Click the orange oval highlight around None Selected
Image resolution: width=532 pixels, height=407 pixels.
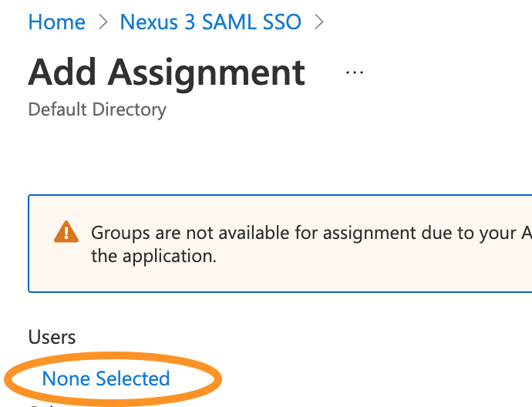tap(208, 362)
